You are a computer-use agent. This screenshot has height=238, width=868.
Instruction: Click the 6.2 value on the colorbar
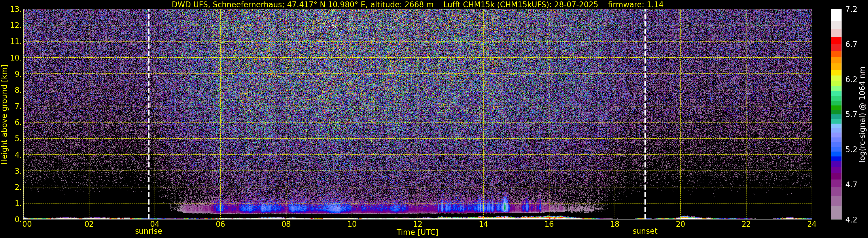pos(852,80)
